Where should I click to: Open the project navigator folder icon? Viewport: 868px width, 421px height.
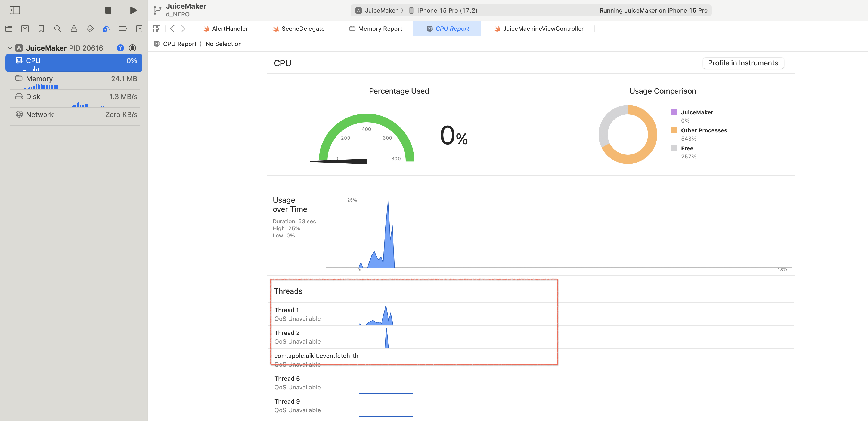click(9, 29)
